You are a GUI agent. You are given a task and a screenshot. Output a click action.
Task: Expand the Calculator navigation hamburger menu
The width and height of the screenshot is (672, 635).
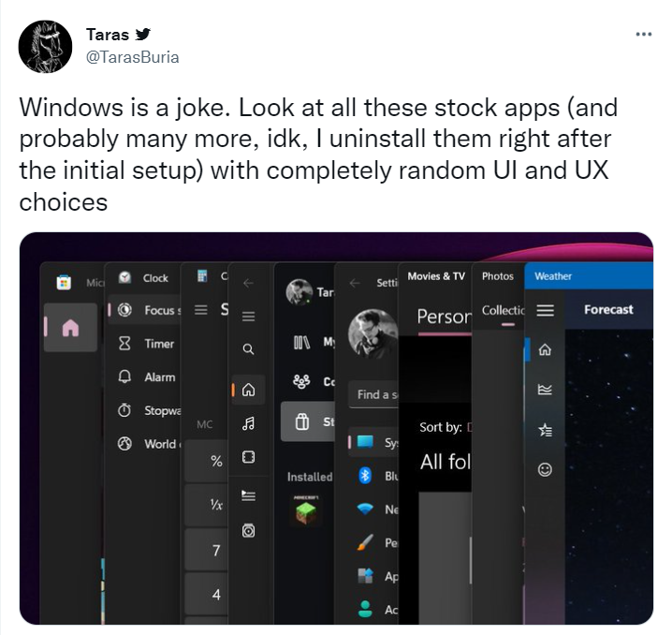(x=200, y=310)
